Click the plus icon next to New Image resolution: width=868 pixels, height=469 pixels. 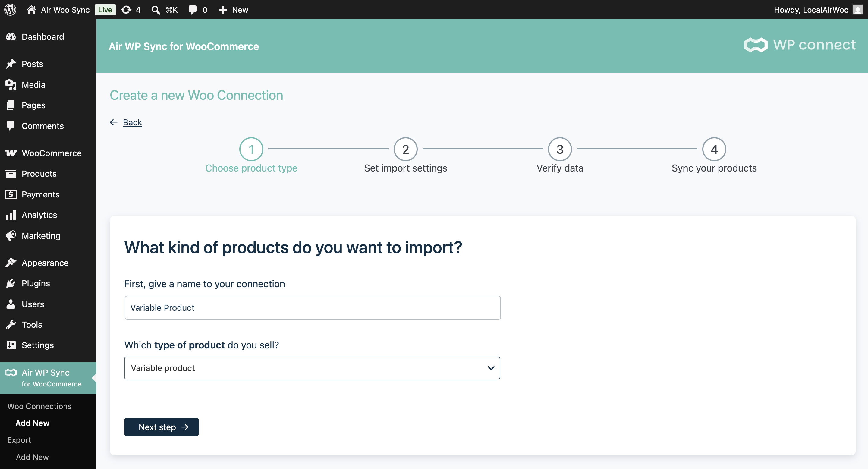tap(222, 10)
